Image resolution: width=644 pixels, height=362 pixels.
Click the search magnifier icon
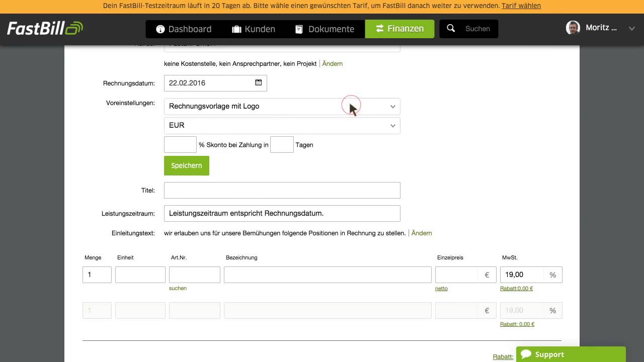(x=451, y=29)
